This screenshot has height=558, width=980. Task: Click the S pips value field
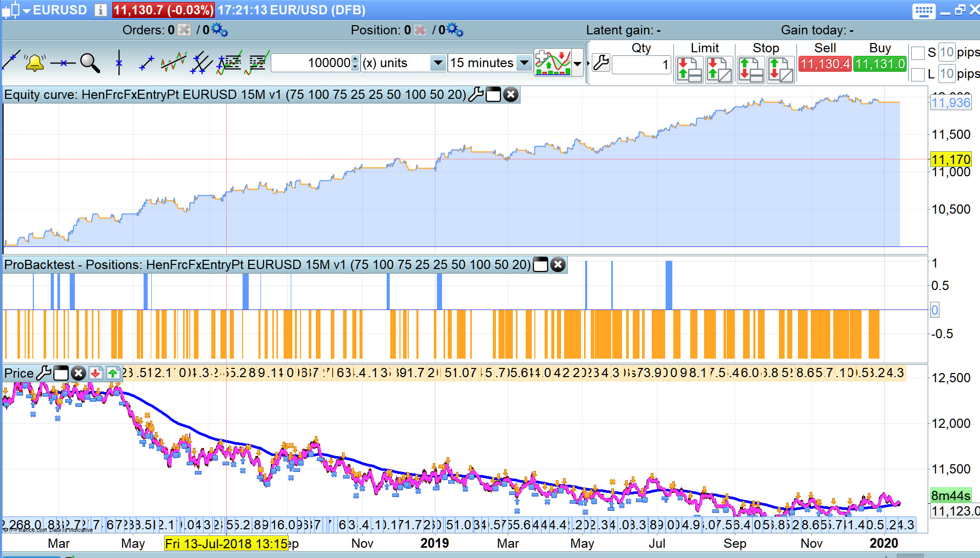point(947,52)
